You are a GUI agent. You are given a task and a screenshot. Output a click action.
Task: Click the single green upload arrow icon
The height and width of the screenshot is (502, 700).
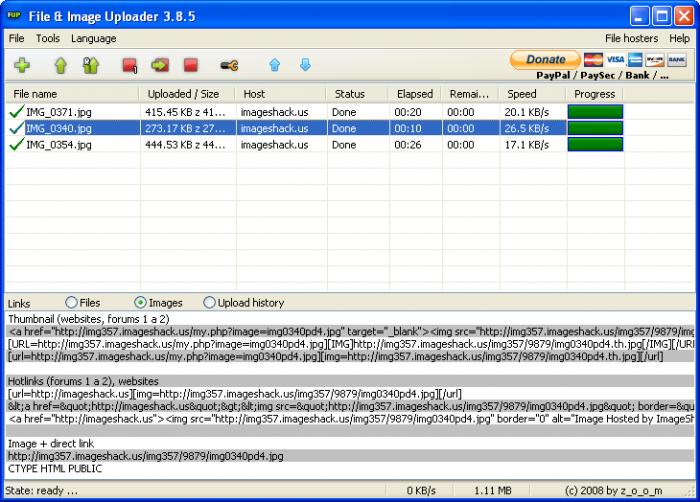click(60, 66)
